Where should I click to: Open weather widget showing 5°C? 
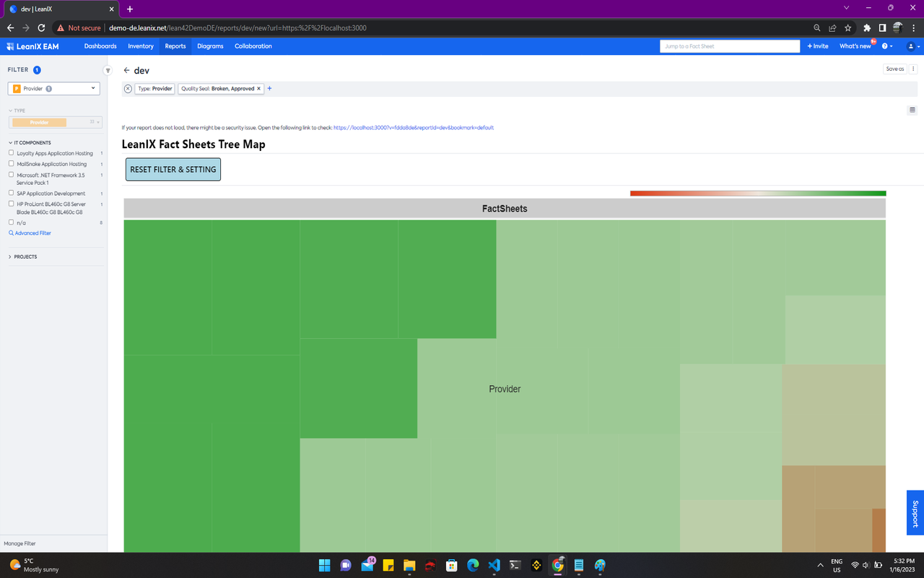pos(35,565)
